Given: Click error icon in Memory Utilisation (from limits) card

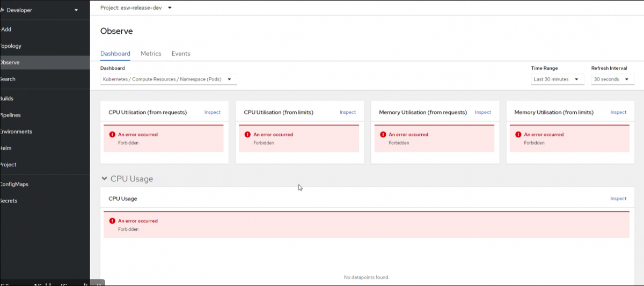Looking at the screenshot, I should pos(518,135).
